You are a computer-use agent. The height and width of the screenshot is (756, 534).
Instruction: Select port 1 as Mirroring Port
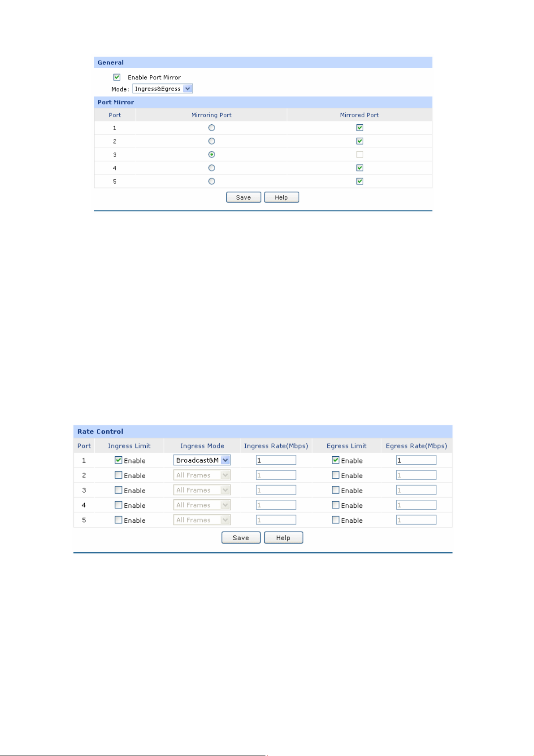212,128
